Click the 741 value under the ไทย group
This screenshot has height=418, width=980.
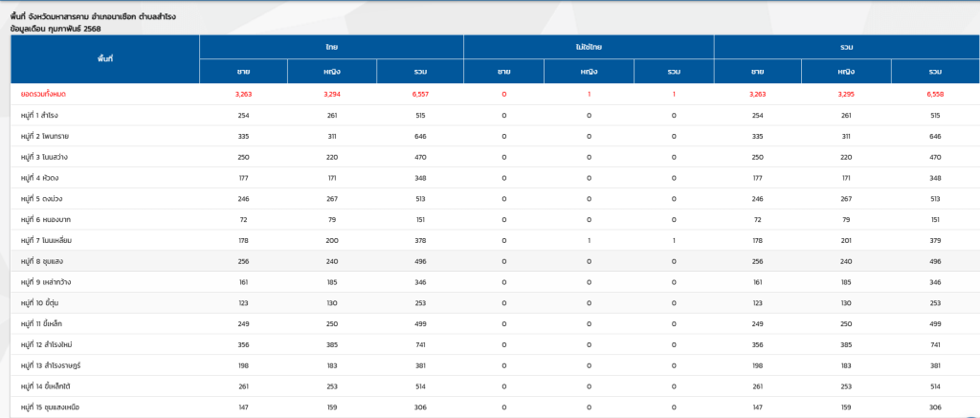click(x=420, y=344)
